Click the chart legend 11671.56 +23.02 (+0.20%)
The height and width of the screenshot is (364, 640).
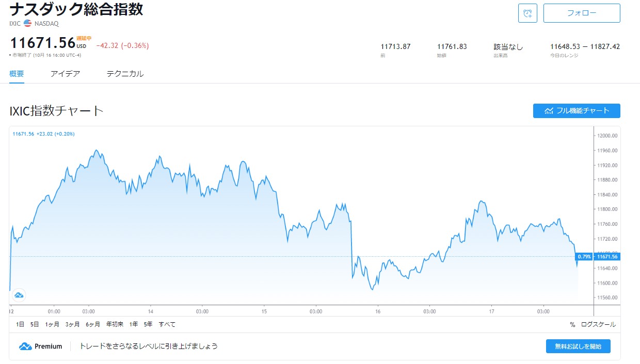point(44,134)
